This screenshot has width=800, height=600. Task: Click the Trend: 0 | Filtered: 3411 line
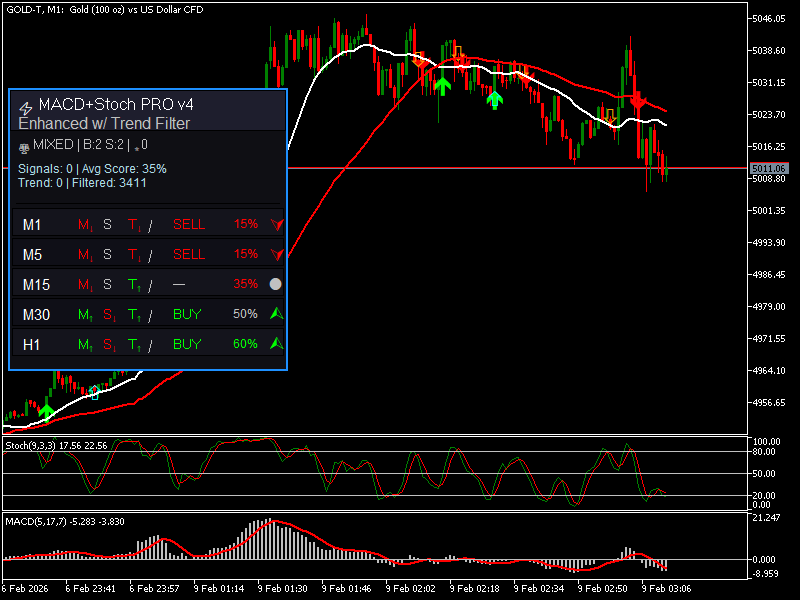82,183
